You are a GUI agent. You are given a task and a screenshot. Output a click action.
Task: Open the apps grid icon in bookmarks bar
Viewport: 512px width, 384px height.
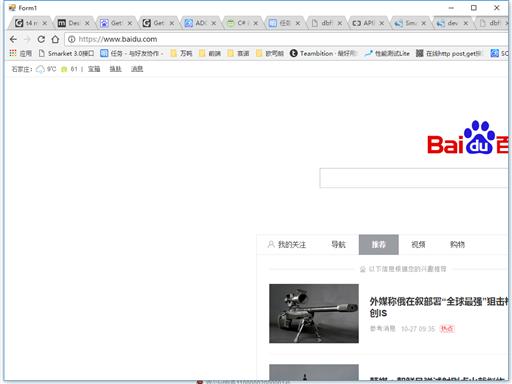[13, 53]
